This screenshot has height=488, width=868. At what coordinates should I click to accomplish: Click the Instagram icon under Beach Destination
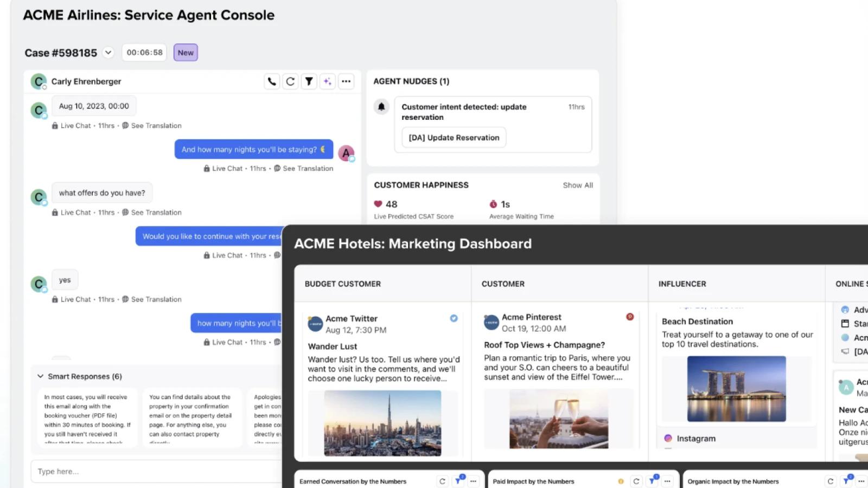[x=668, y=438]
